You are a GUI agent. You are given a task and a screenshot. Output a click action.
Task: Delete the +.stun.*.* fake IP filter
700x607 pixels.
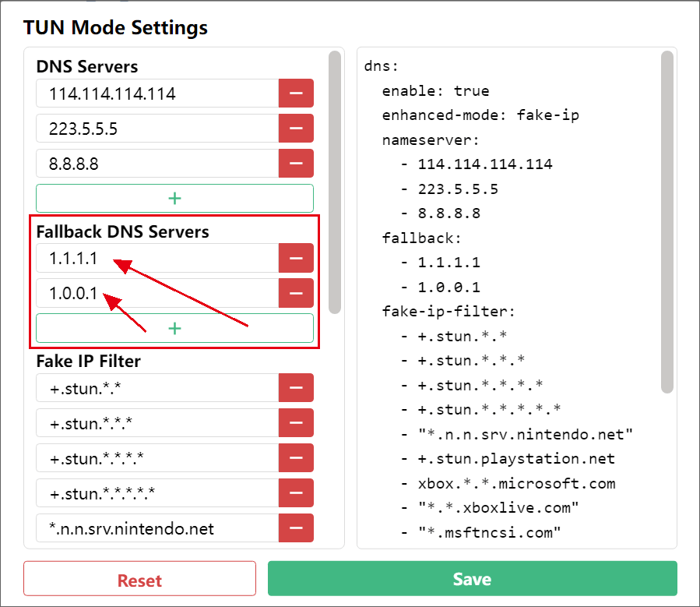pyautogui.click(x=296, y=387)
